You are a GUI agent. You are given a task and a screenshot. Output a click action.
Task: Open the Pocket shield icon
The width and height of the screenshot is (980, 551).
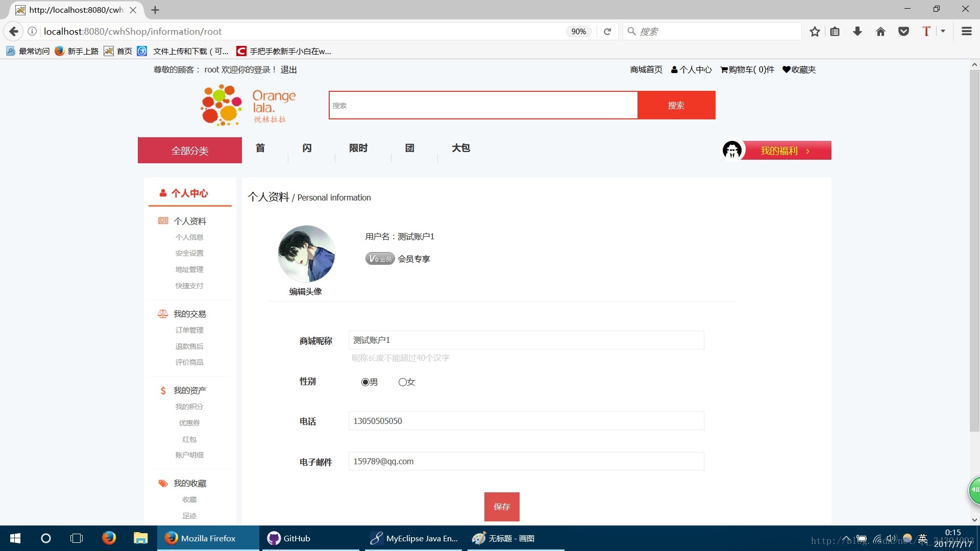coord(903,32)
